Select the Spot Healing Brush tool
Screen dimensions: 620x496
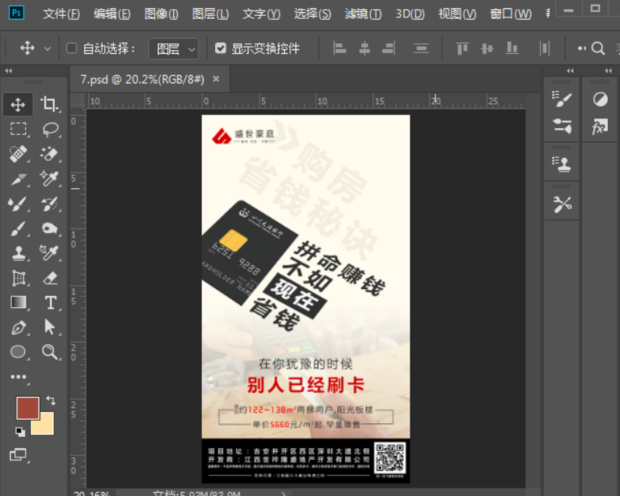[x=18, y=154]
